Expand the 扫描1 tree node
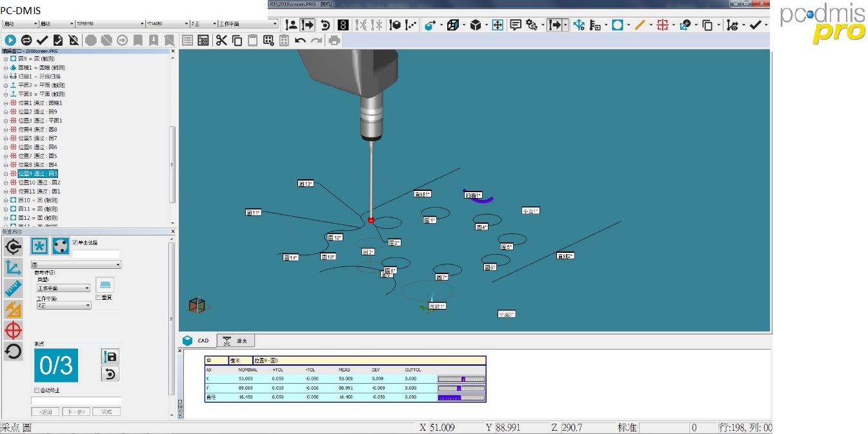 (5, 76)
